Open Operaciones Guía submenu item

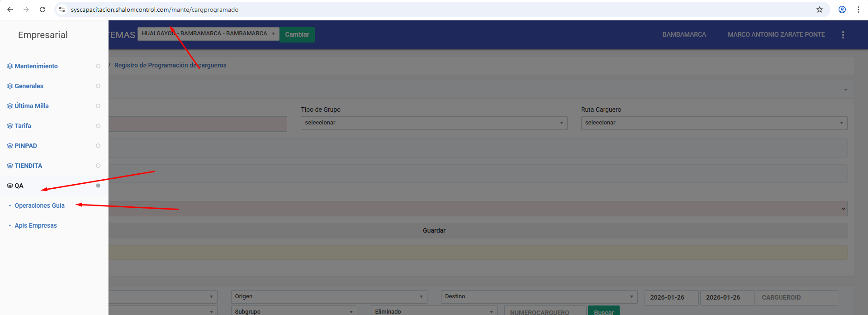pos(39,205)
